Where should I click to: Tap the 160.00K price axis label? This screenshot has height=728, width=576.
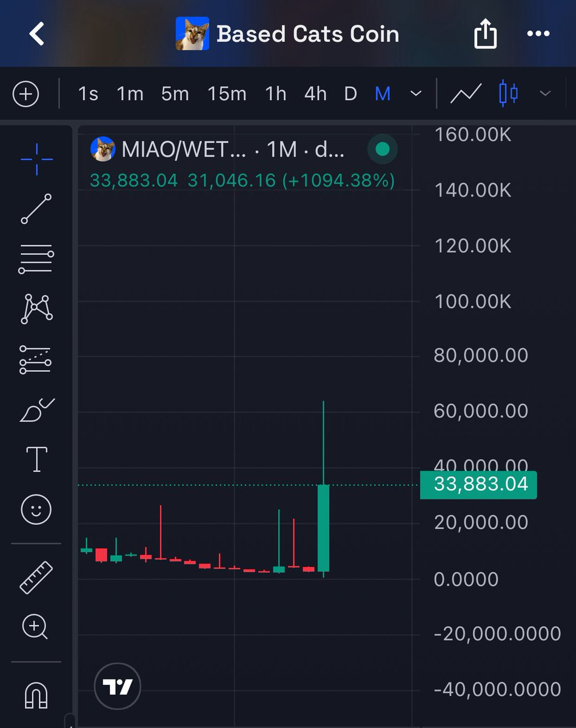tap(473, 134)
